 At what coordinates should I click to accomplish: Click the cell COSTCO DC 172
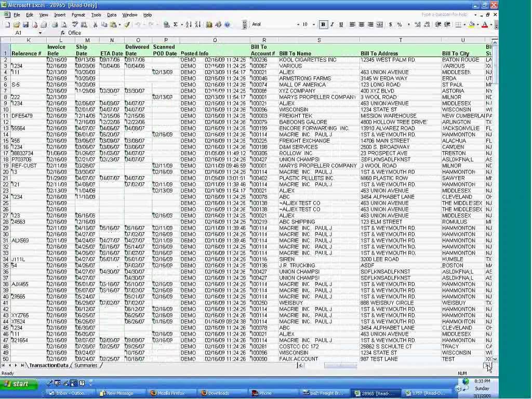(x=318, y=347)
